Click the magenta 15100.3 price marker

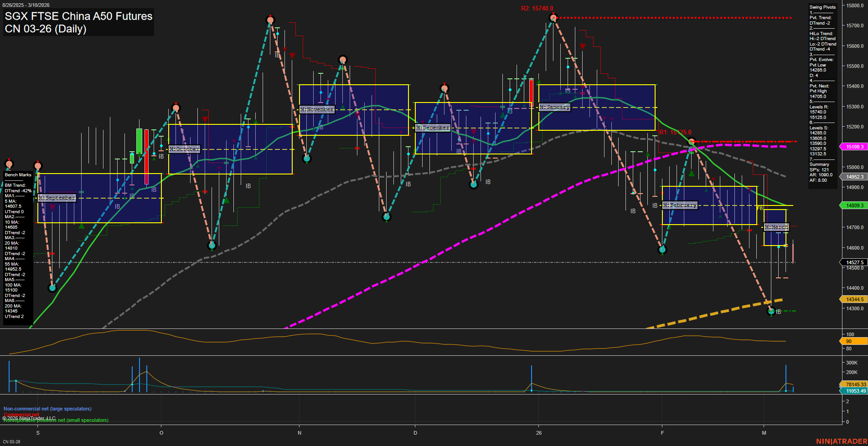(854, 147)
